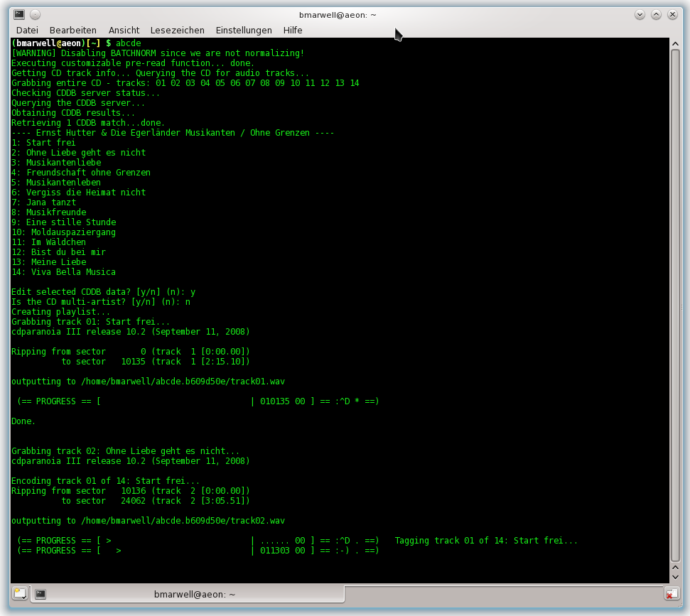The height and width of the screenshot is (616, 690).
Task: Open new tab with bottom-left tab icon
Action: point(20,594)
